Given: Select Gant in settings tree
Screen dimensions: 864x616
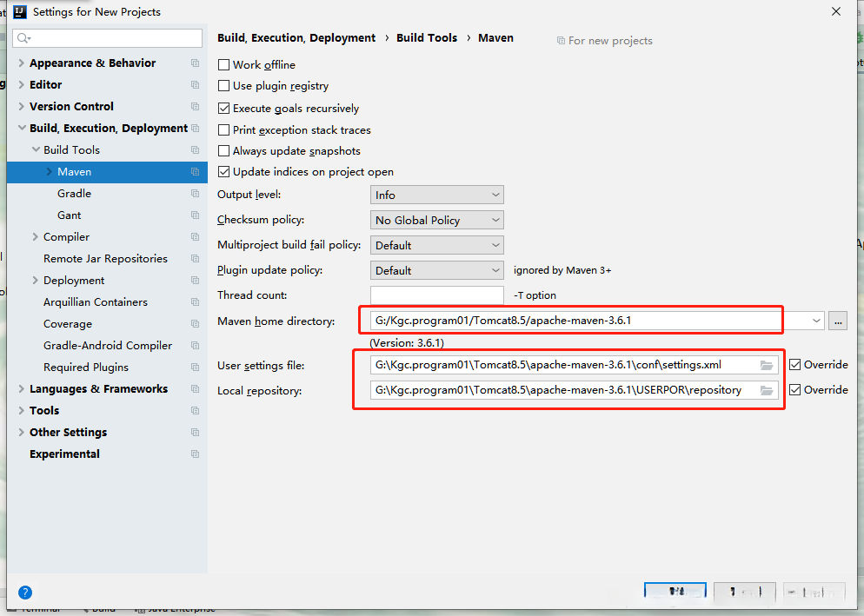Looking at the screenshot, I should [x=70, y=215].
